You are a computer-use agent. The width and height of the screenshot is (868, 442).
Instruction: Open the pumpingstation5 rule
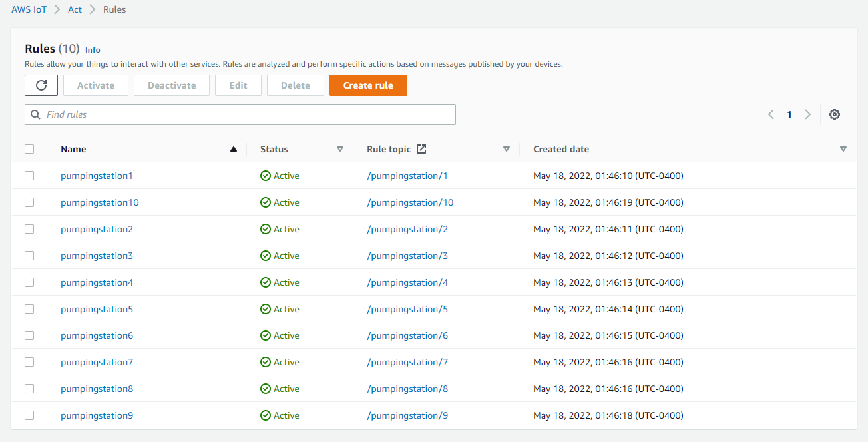click(x=97, y=309)
